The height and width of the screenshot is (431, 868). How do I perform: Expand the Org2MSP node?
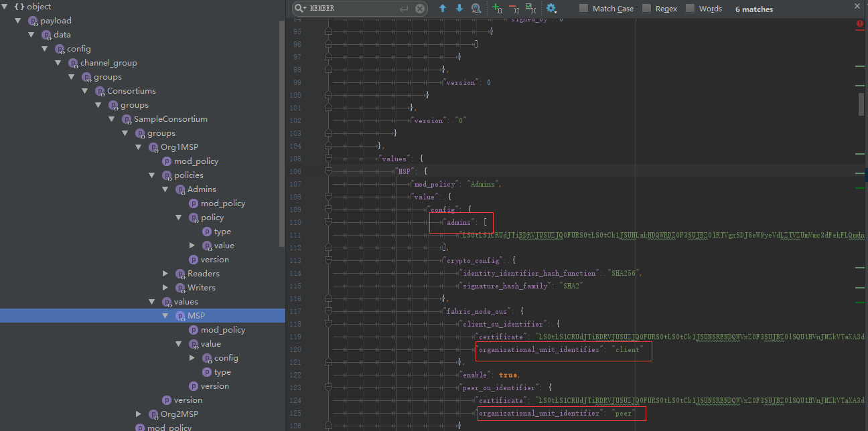pyautogui.click(x=139, y=414)
